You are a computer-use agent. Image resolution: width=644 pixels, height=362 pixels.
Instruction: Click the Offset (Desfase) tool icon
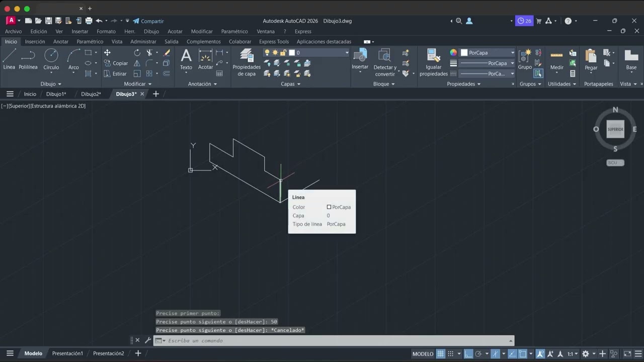pyautogui.click(x=167, y=74)
